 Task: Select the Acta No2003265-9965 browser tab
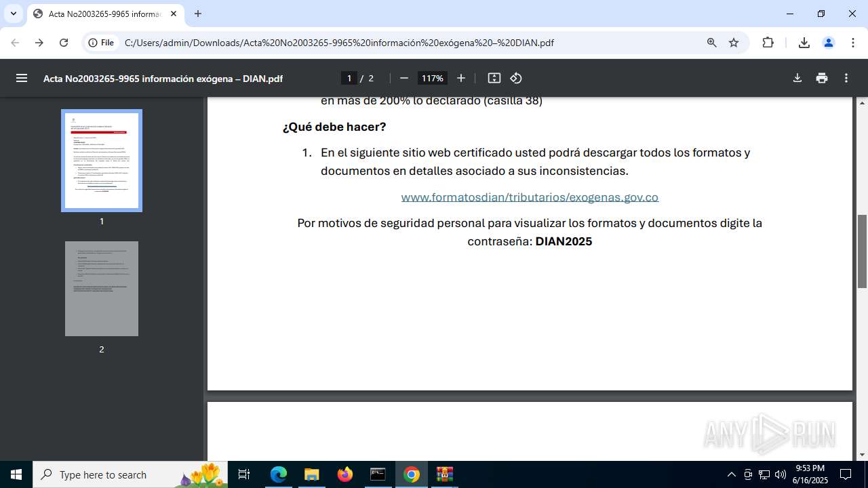106,14
